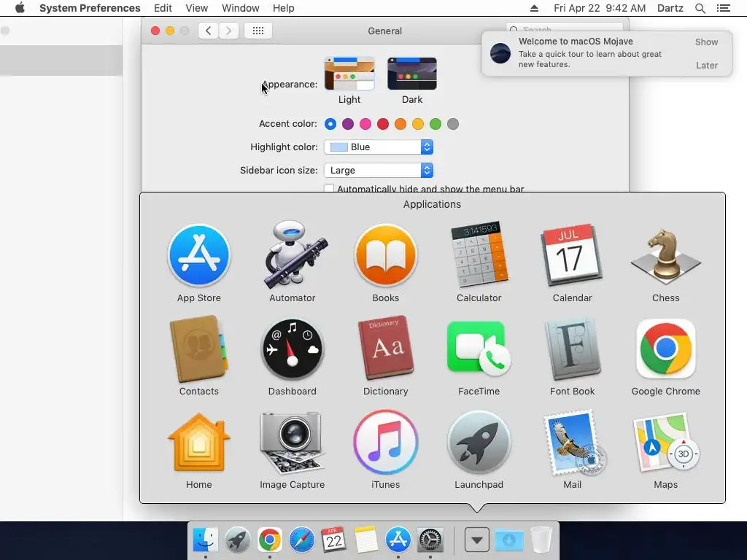The image size is (747, 560).
Task: Click the date and time in menu bar
Action: (600, 8)
